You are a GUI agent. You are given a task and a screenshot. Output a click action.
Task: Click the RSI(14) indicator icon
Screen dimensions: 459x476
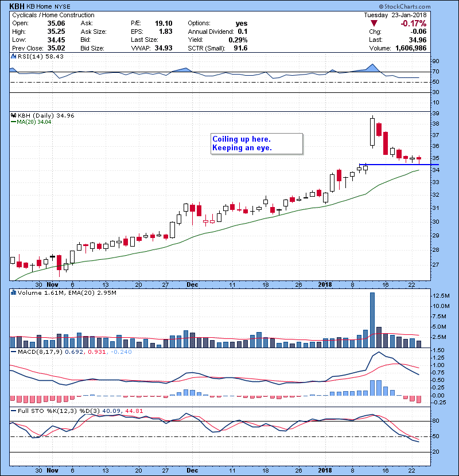coord(13,56)
